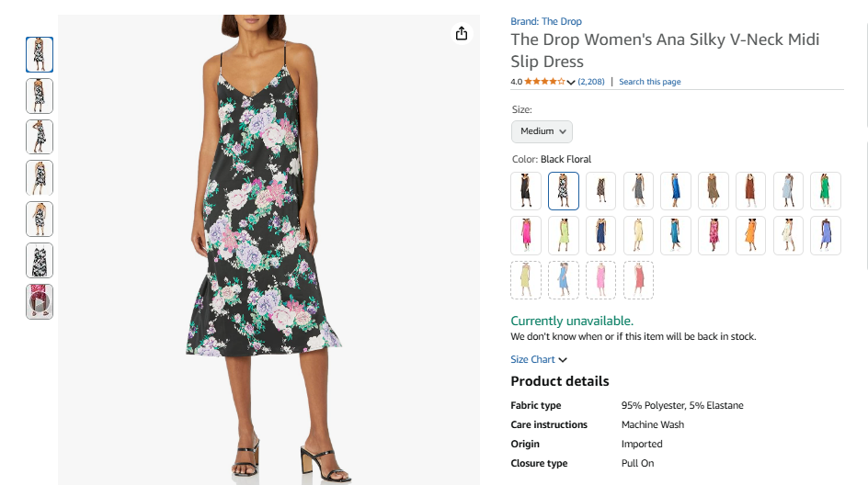Select the bright blue dress swatch
The width and height of the screenshot is (868, 485).
pyautogui.click(x=675, y=191)
